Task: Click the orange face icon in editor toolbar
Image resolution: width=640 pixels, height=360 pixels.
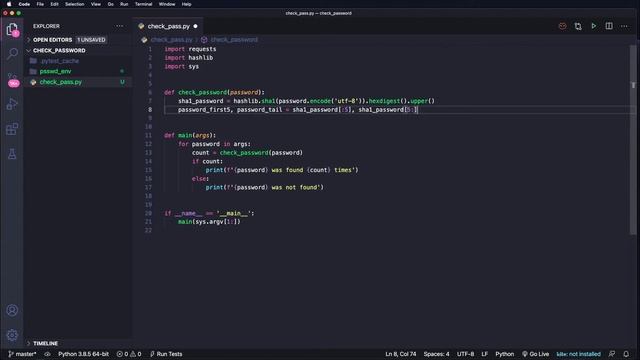Action: pyautogui.click(x=562, y=26)
